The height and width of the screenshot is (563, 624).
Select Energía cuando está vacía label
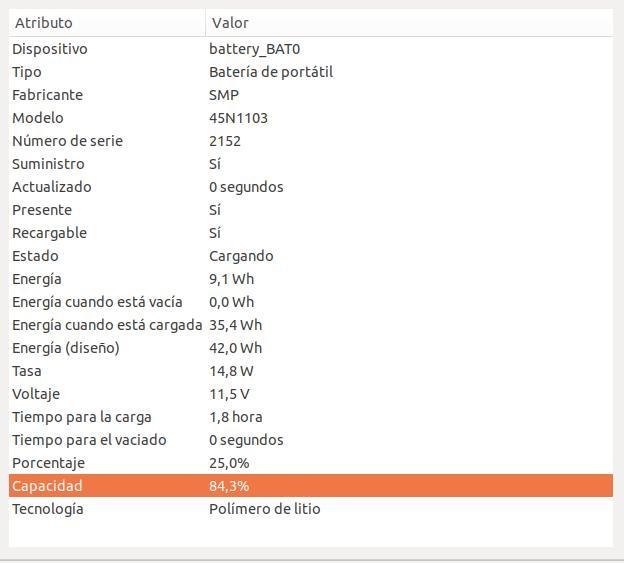coord(97,302)
